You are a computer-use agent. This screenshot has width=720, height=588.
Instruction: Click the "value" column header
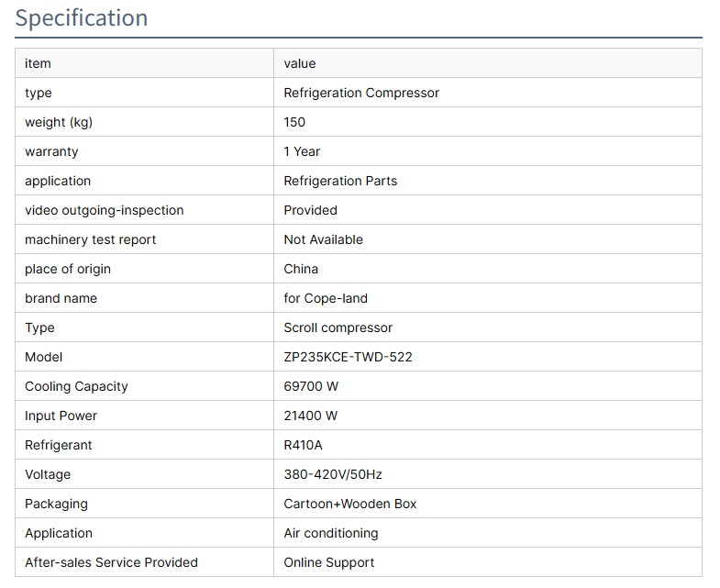click(300, 63)
